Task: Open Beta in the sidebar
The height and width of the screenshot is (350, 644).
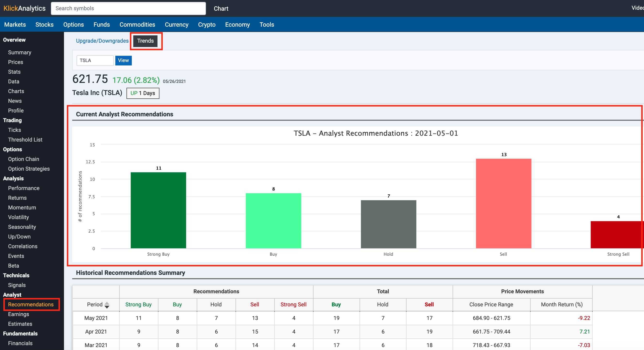Action: coord(14,266)
